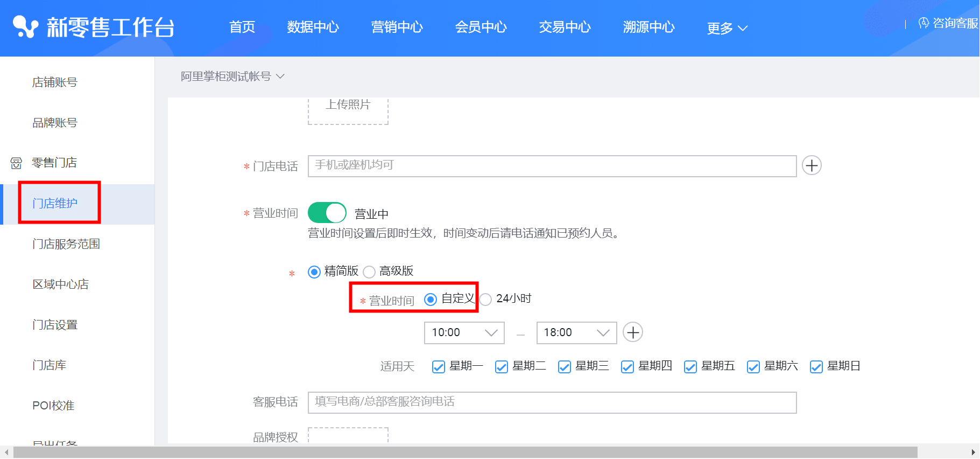This screenshot has width=980, height=459.
Task: Go to 首页 in top navigation
Action: coord(242,27)
